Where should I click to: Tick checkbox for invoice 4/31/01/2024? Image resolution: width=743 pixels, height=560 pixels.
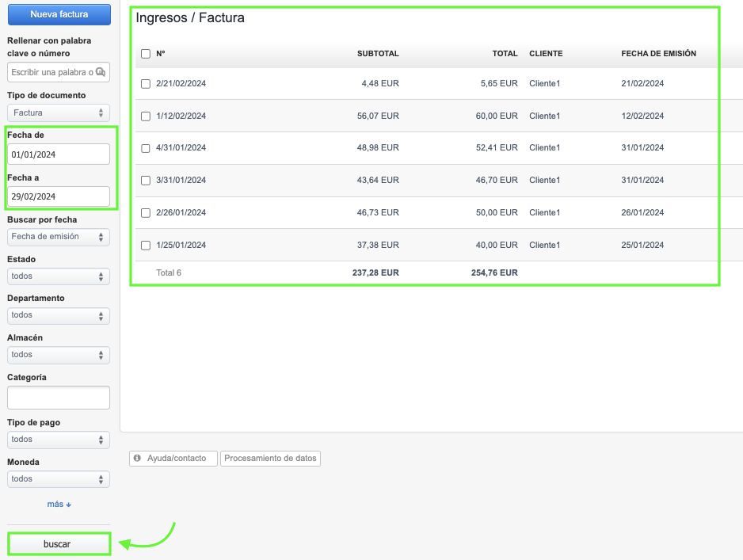pyautogui.click(x=145, y=148)
